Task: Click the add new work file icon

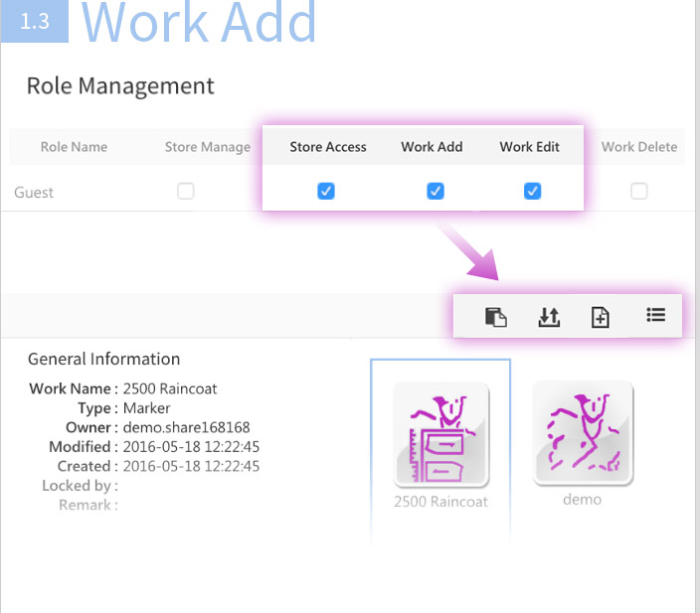Action: point(601,317)
